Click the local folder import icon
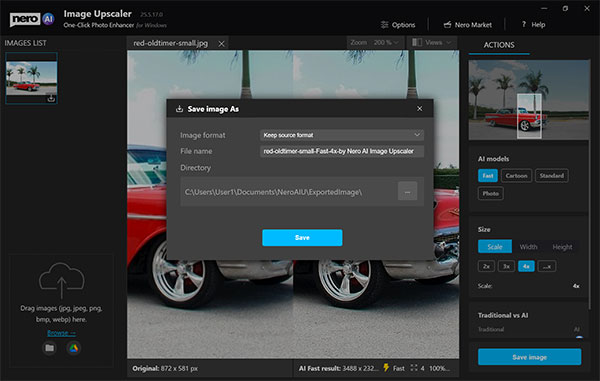The image size is (600, 381). [49, 348]
